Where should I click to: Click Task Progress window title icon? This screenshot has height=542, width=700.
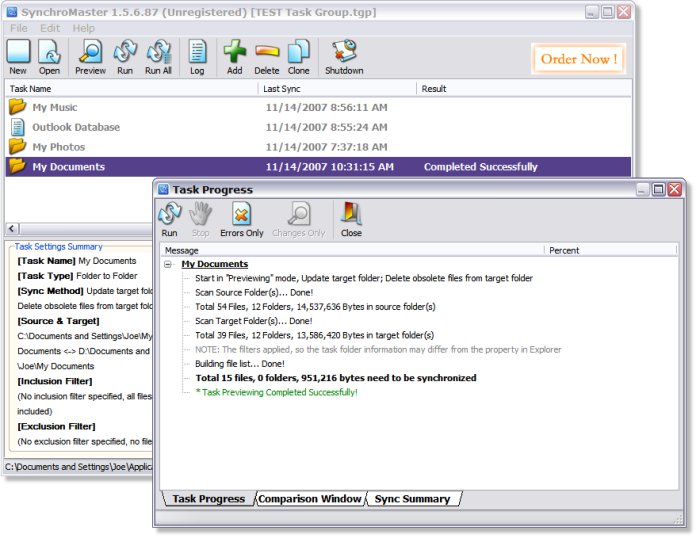point(163,189)
